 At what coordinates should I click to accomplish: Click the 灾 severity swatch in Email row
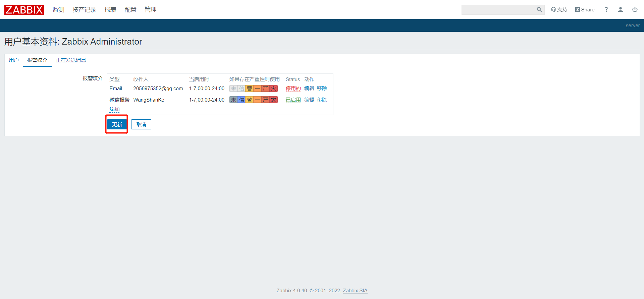[x=274, y=88]
